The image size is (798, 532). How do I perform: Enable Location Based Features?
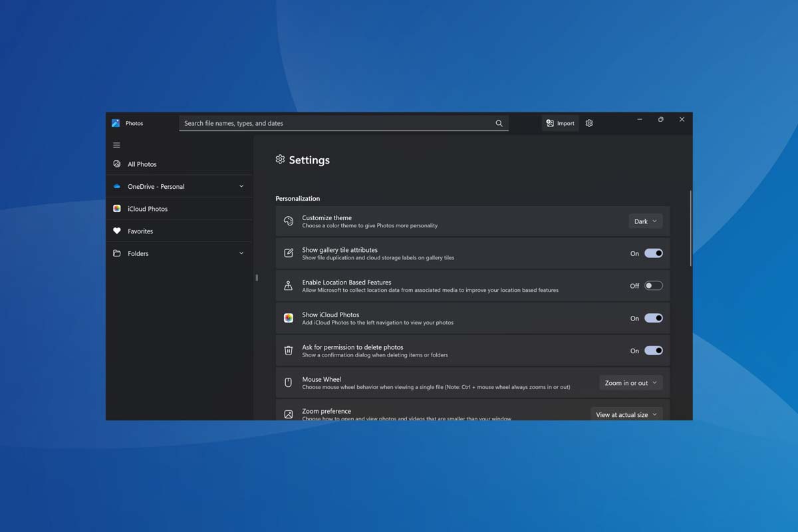[653, 285]
